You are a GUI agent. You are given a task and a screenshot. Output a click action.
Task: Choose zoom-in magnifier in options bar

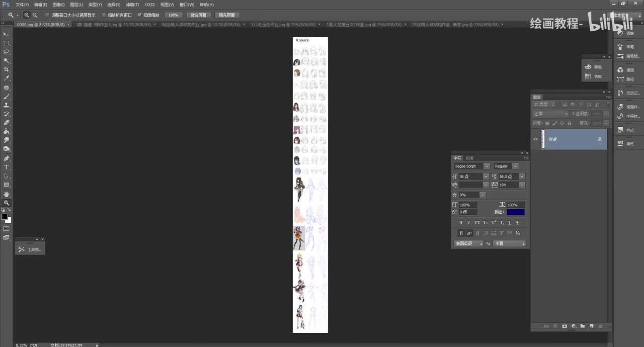[x=27, y=15]
